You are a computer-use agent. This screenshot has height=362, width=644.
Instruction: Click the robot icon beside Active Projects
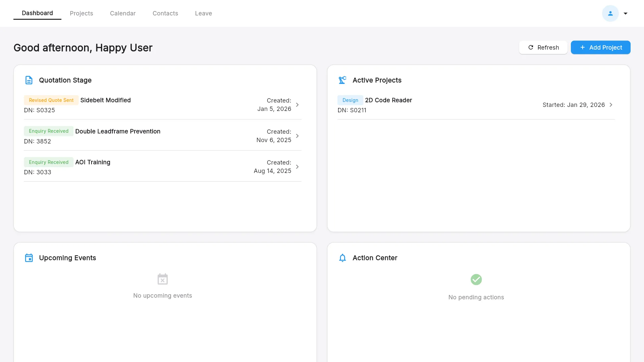click(342, 80)
